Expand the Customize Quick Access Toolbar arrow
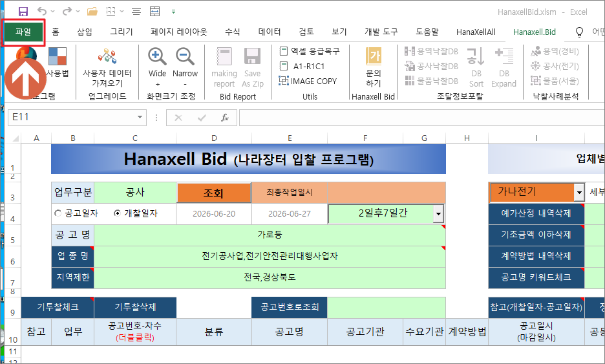Image resolution: width=605 pixels, height=364 pixels. [x=174, y=12]
